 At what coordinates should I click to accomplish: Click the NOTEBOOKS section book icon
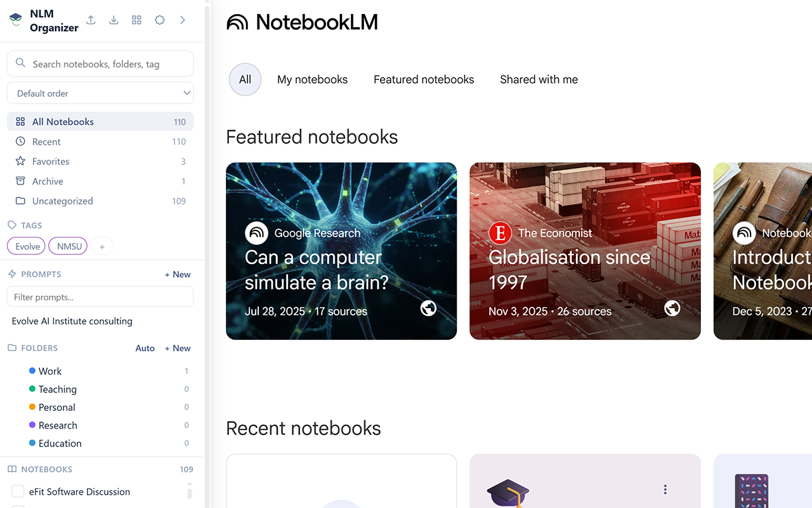[12, 469]
